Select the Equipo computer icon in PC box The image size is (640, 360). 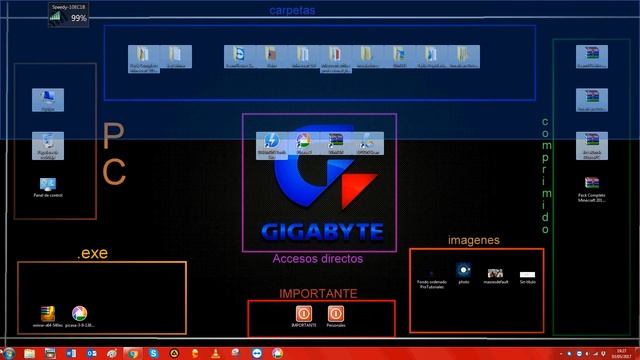coord(48,100)
